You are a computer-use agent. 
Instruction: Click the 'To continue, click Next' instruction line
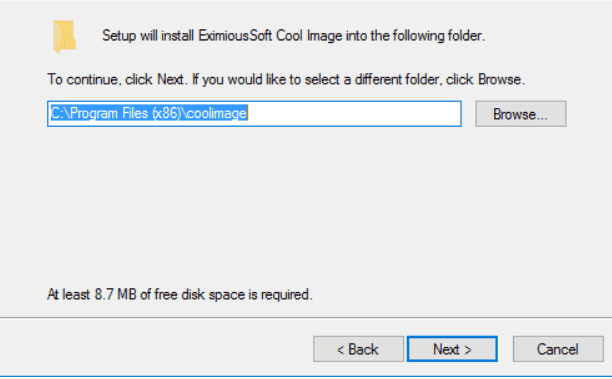coord(286,79)
